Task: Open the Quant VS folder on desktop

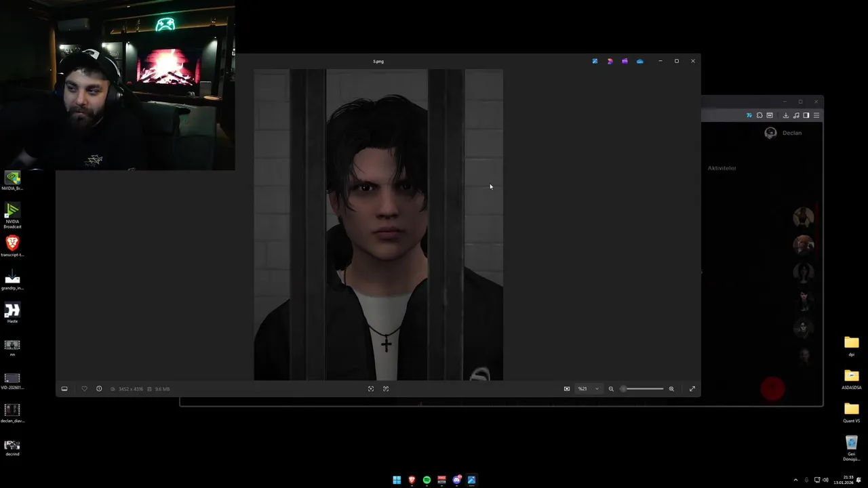Action: pos(852,412)
